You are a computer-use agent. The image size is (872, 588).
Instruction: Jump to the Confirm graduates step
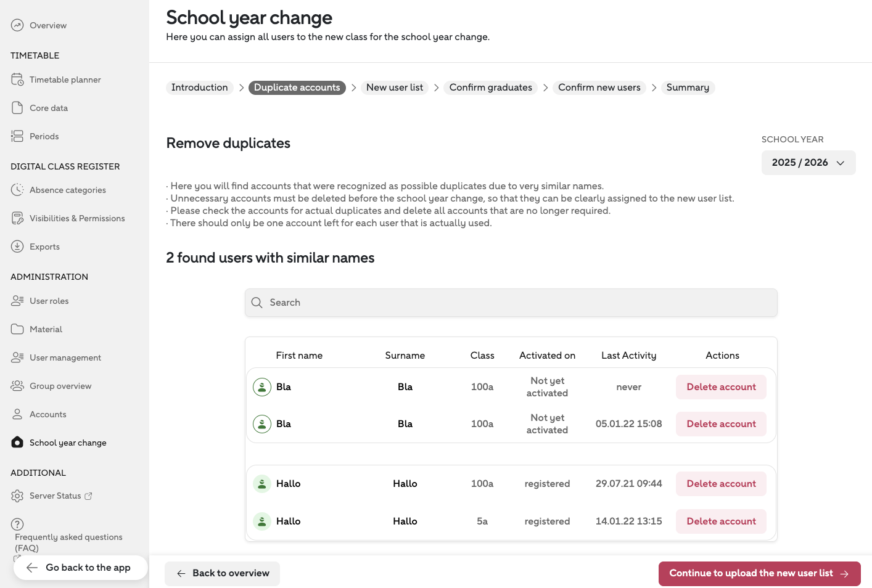(x=490, y=88)
